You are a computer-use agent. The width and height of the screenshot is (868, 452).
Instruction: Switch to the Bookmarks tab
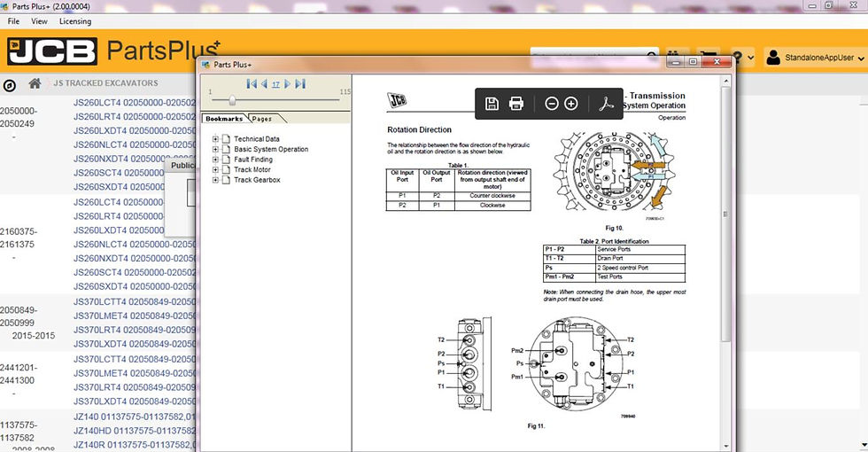[224, 119]
